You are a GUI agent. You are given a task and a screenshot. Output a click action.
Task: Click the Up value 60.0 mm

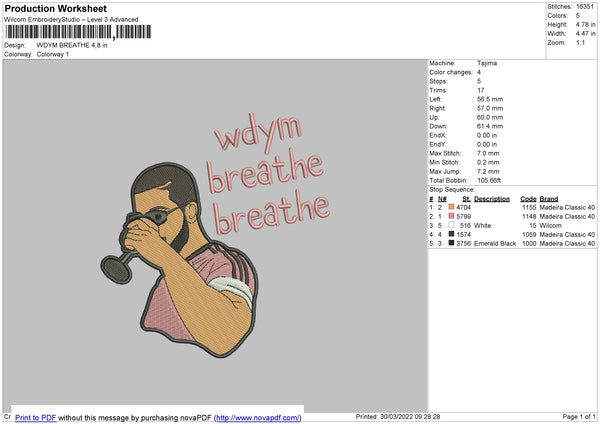(490, 117)
